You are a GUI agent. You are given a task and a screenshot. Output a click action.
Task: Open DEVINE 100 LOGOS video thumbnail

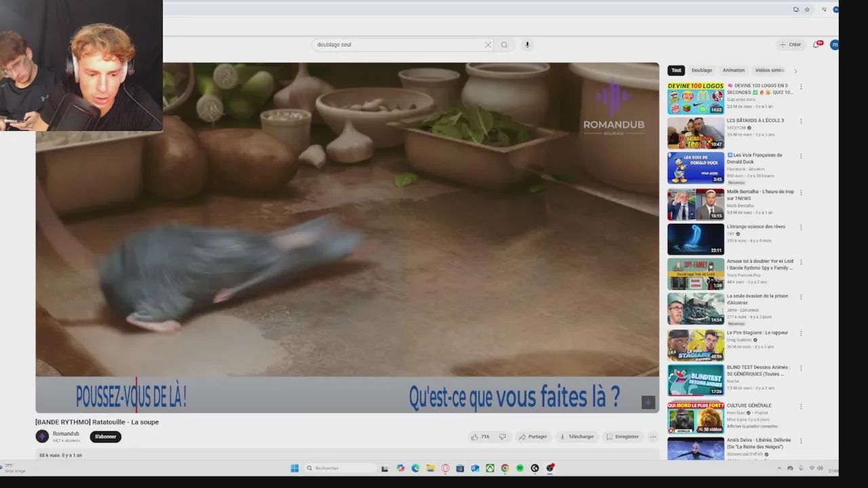point(696,98)
